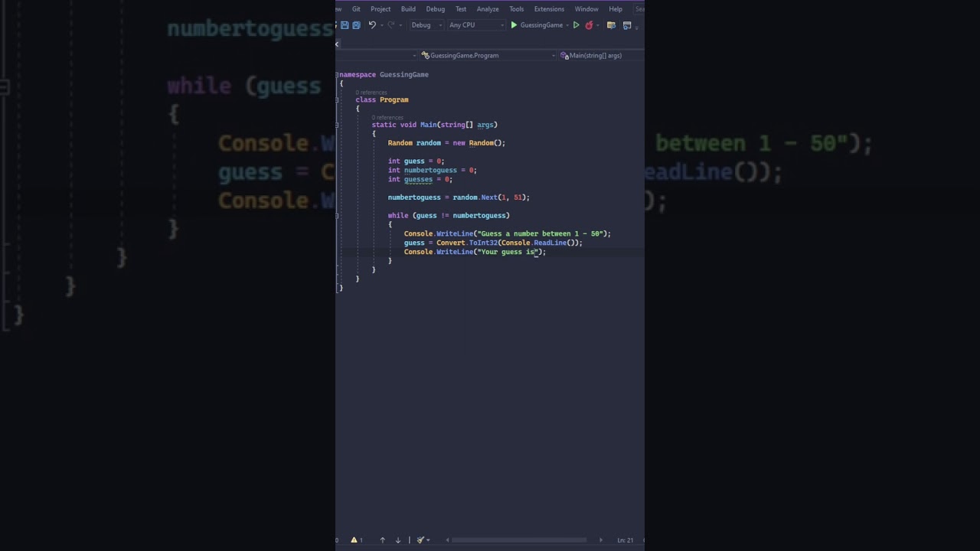
Task: Open the startup project dropdown next to GuessingGame
Action: coord(567,25)
